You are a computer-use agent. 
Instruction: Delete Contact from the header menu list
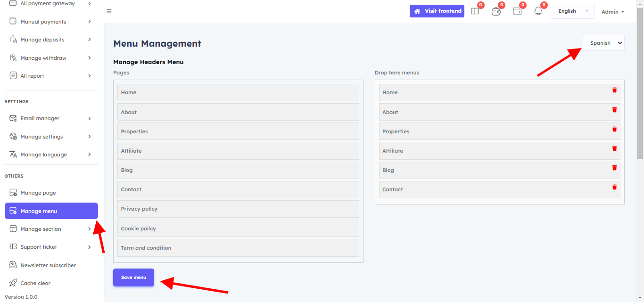(x=614, y=187)
